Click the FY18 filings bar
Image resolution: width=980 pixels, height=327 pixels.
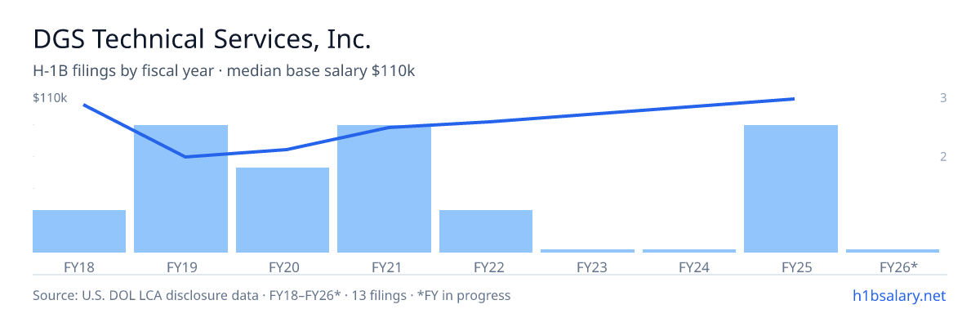[79, 231]
